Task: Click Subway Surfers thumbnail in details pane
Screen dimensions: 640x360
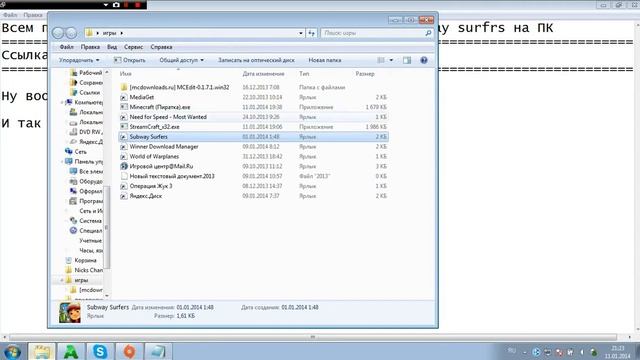Action: click(70, 313)
